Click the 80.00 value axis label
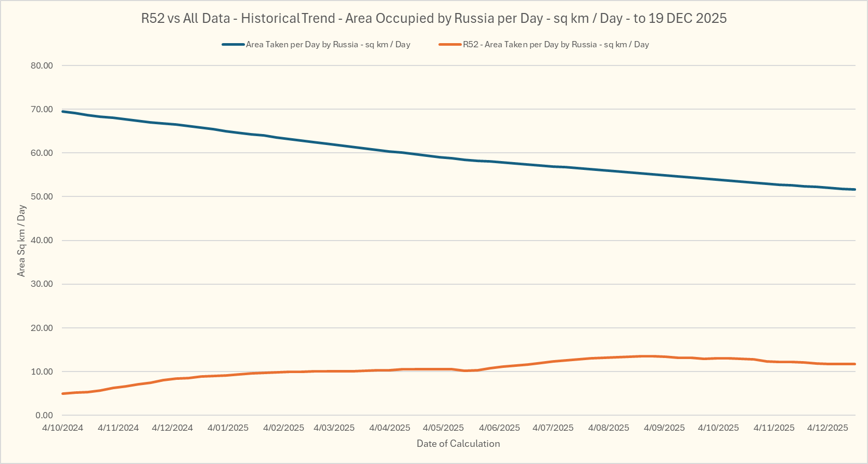This screenshot has width=868, height=464. click(42, 65)
